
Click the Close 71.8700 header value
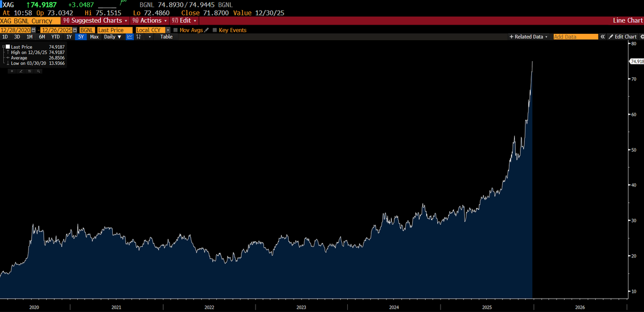206,12
